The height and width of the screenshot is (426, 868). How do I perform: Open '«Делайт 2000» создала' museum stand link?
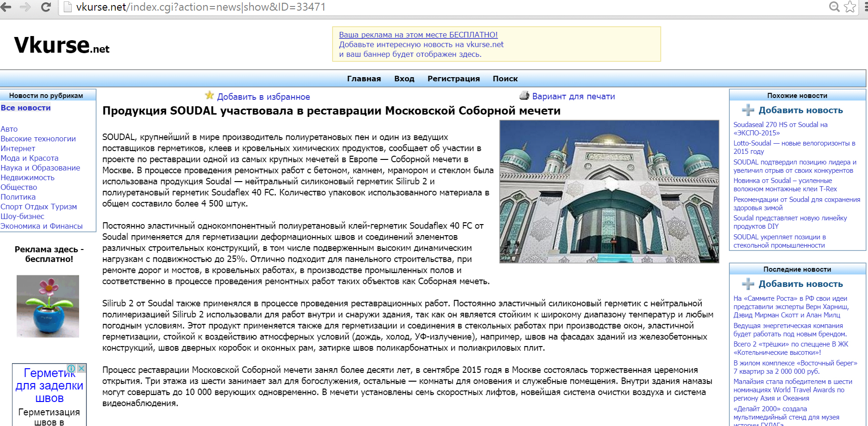point(786,416)
